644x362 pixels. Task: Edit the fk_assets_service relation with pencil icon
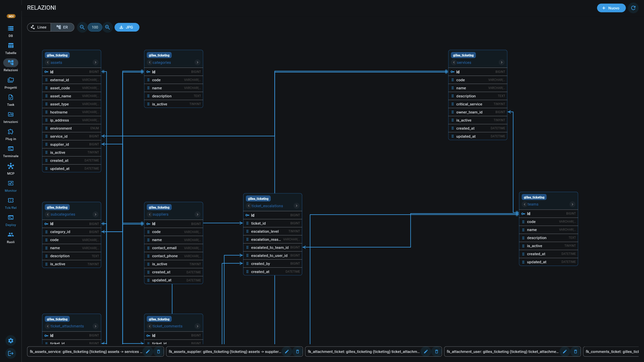point(148,352)
